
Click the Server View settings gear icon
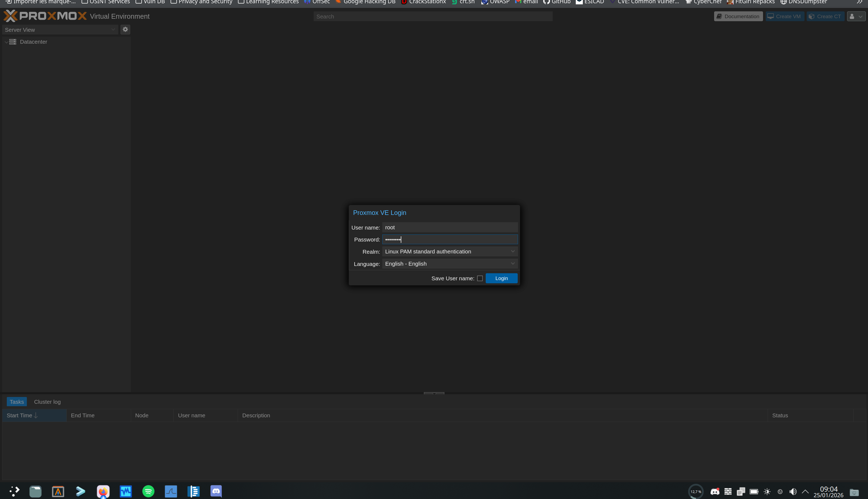coord(125,30)
